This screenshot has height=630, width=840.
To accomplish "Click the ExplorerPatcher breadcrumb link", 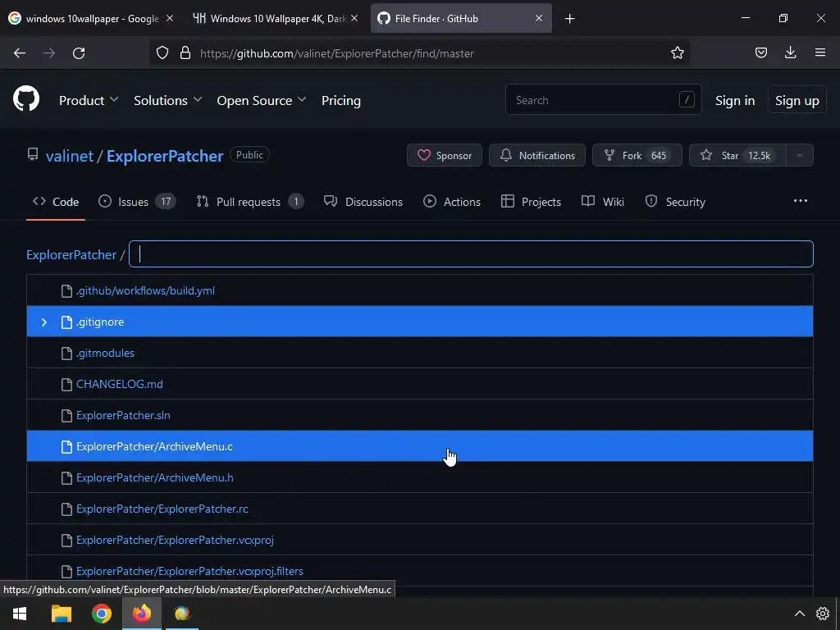I will [x=71, y=254].
